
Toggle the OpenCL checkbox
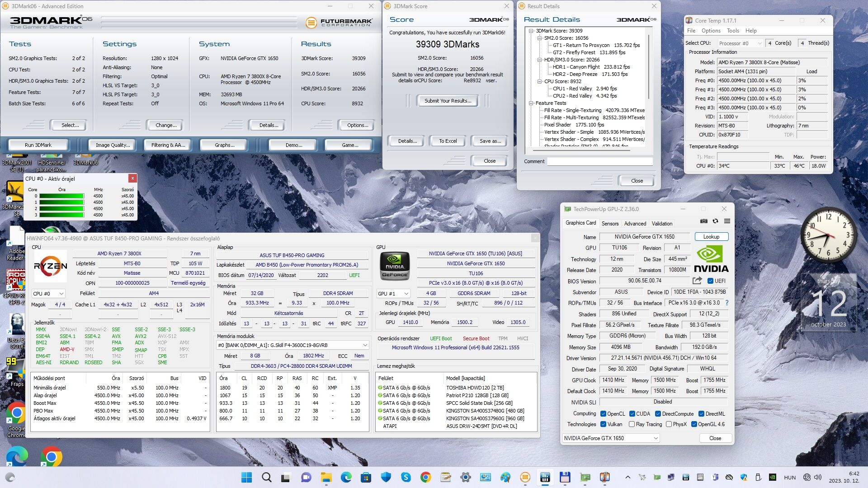[x=603, y=413]
